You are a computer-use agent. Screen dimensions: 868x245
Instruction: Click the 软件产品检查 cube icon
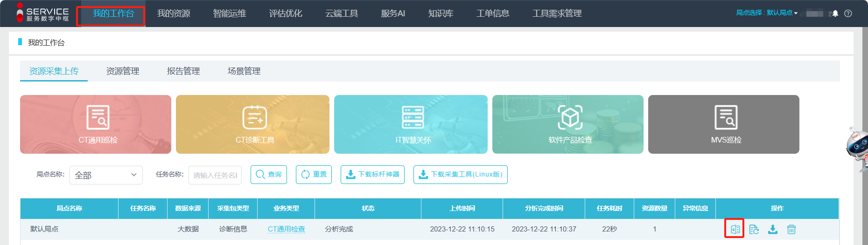pos(570,117)
